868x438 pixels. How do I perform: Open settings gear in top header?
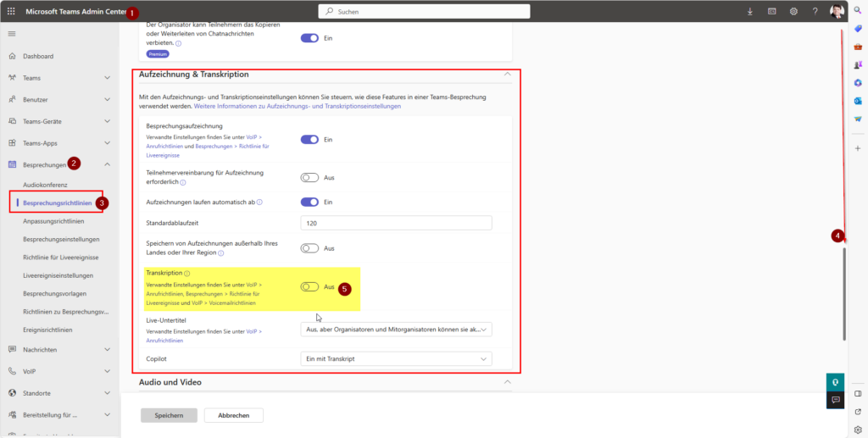[x=793, y=11]
